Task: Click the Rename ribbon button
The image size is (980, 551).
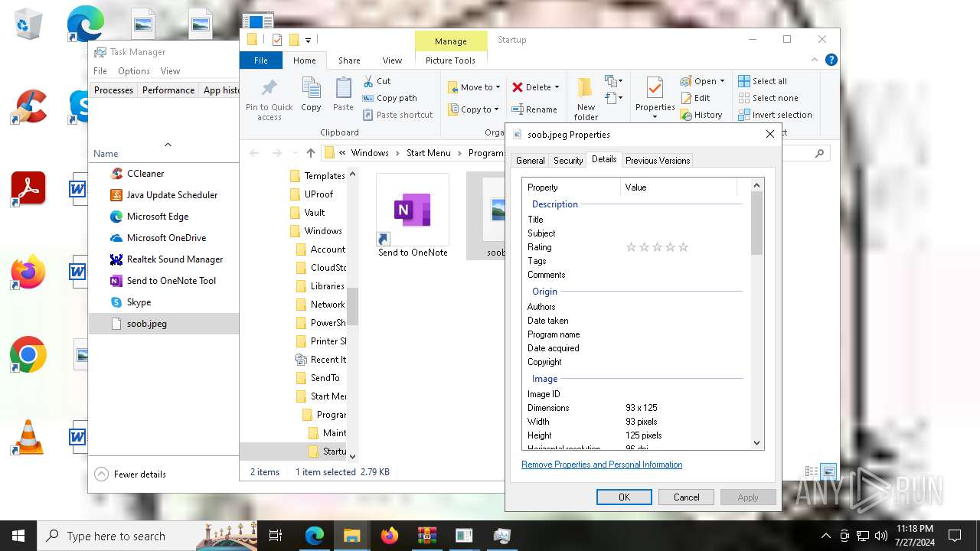Action: [534, 109]
